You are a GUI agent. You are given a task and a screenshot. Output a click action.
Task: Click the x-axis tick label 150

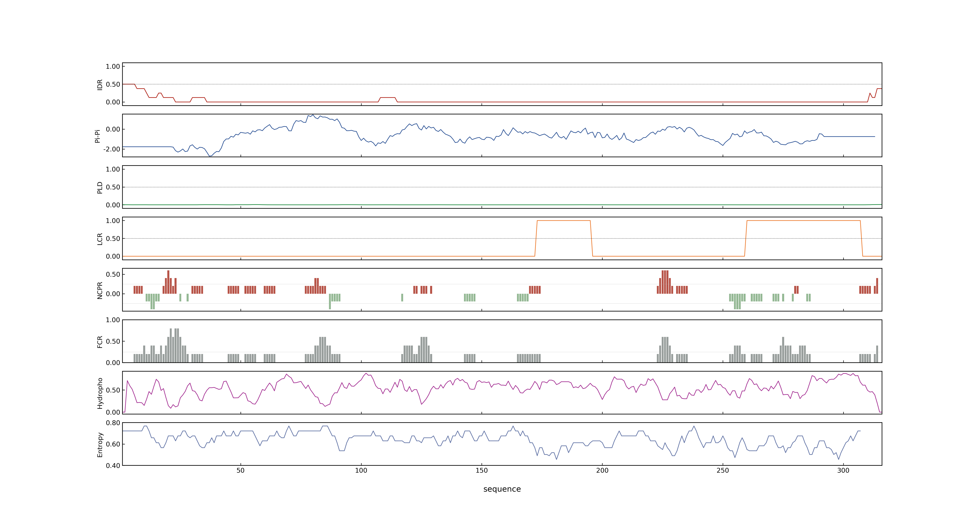482,470
